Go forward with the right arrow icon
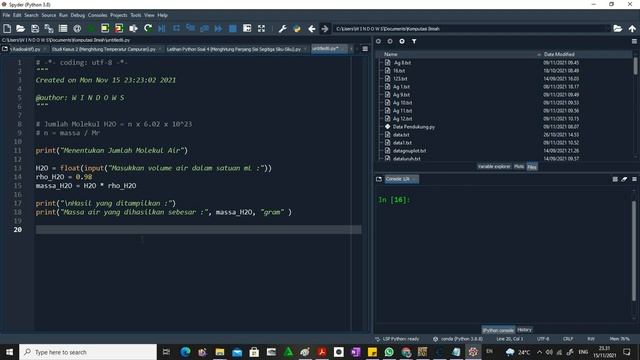Screen dimensions: 640x360 (x=325, y=29)
